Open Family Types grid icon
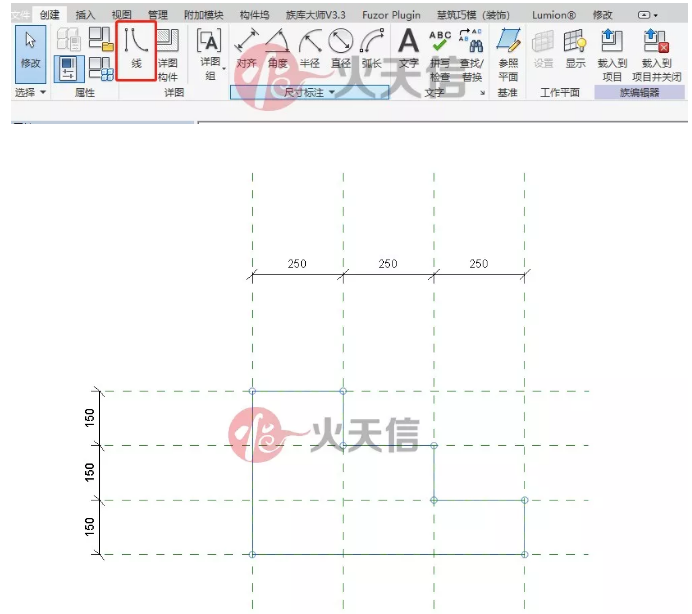692x614 pixels. (x=101, y=69)
